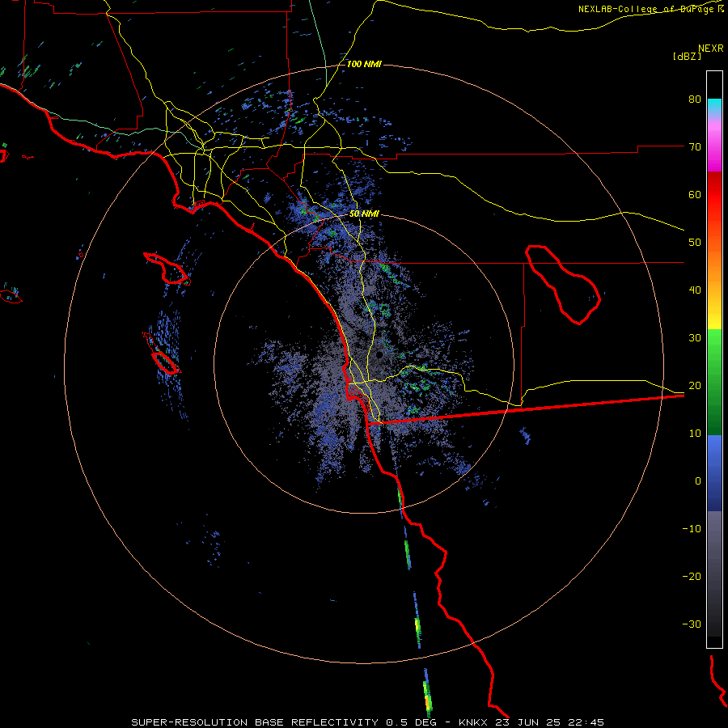Click the -10 value on the dBZ scale
Screen dimensions: 728x728
pyautogui.click(x=692, y=529)
